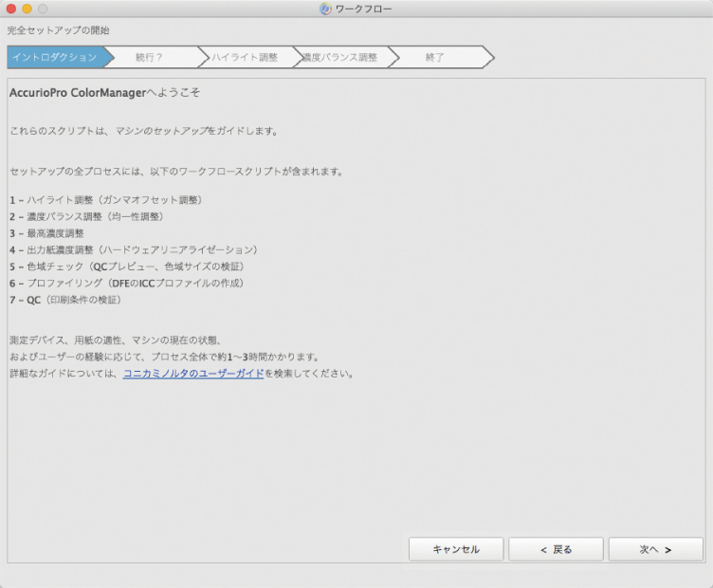
Task: Jump to the 続行？ wizard step
Action: tap(150, 57)
